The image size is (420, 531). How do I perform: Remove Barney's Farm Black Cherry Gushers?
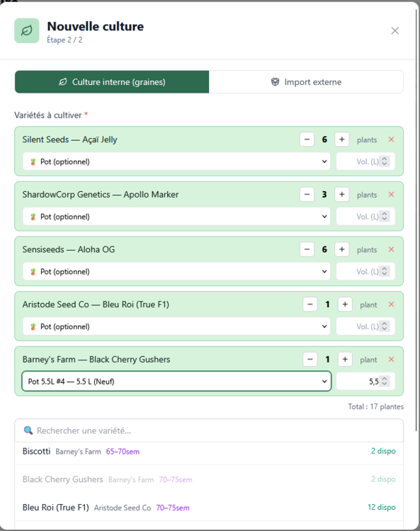pyautogui.click(x=391, y=359)
